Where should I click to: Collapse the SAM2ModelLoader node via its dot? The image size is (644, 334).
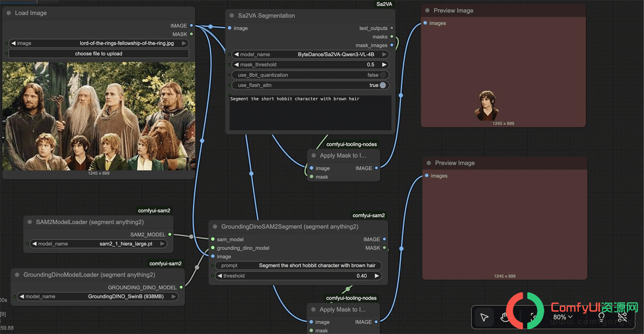pos(30,222)
